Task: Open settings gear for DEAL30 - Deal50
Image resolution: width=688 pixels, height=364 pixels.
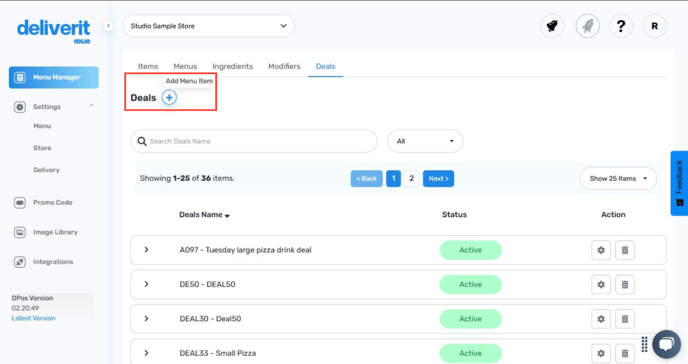Action: pyautogui.click(x=601, y=319)
